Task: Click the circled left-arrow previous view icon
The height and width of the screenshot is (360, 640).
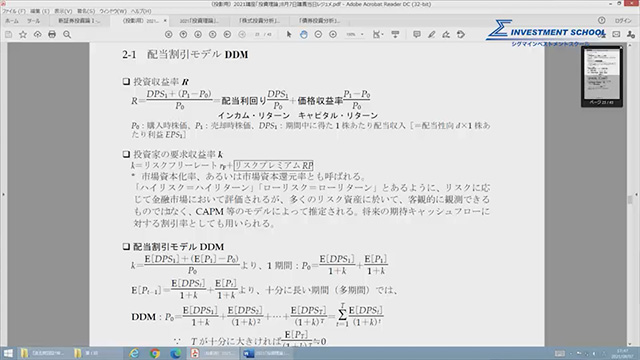Action: (227, 35)
